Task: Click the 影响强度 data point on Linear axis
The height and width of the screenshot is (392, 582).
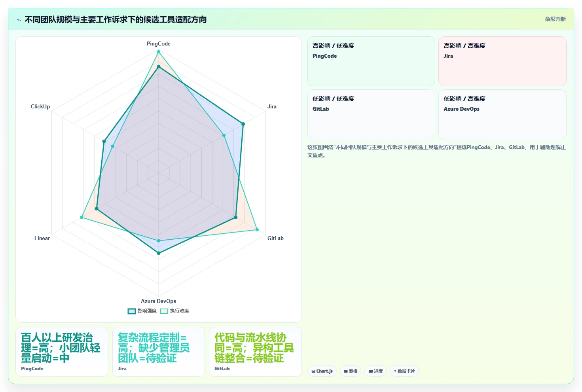Action: (x=97, y=209)
